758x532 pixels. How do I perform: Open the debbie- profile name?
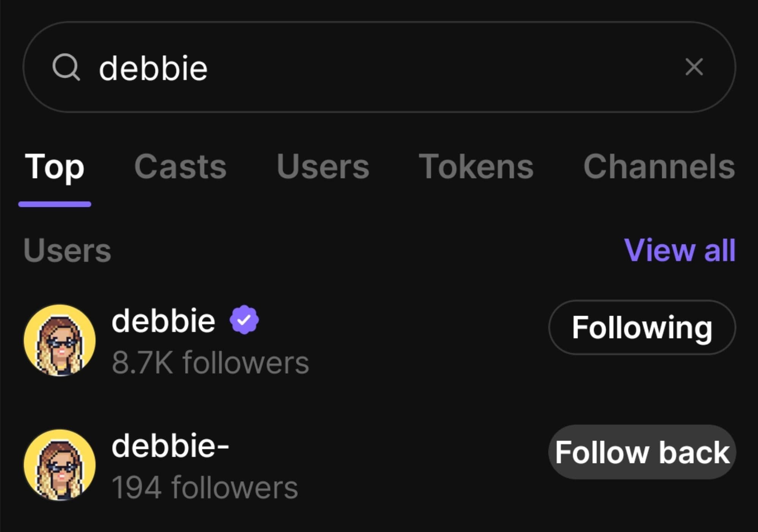click(x=170, y=446)
